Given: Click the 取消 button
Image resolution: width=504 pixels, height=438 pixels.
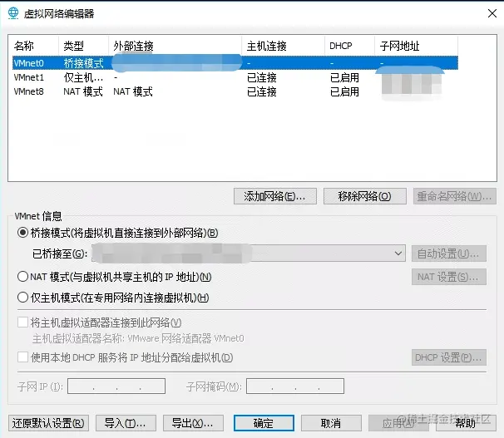Looking at the screenshot, I should 331,423.
